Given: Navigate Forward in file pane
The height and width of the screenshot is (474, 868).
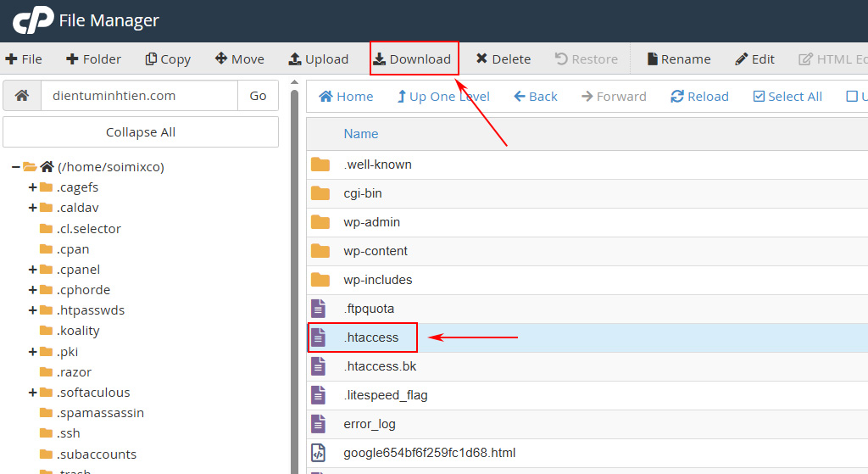Looking at the screenshot, I should pyautogui.click(x=614, y=97).
